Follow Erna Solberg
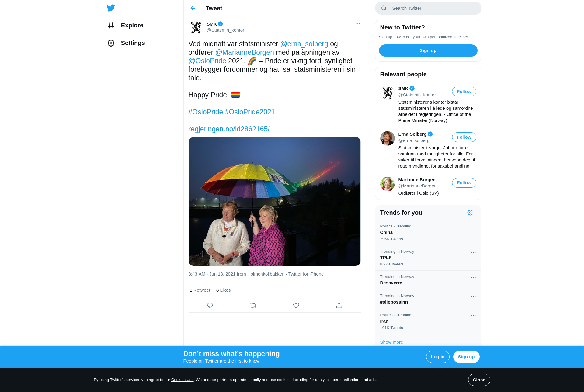Image resolution: width=584 pixels, height=392 pixels. click(x=464, y=137)
